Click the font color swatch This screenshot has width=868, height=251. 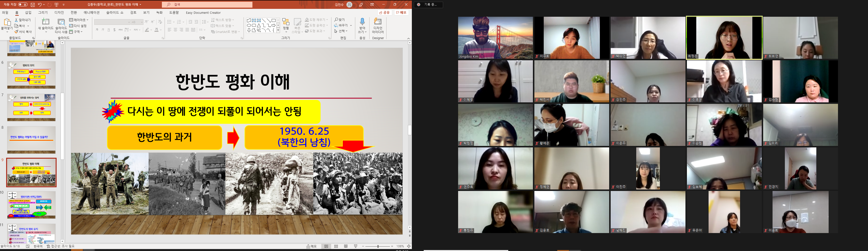[x=156, y=30]
